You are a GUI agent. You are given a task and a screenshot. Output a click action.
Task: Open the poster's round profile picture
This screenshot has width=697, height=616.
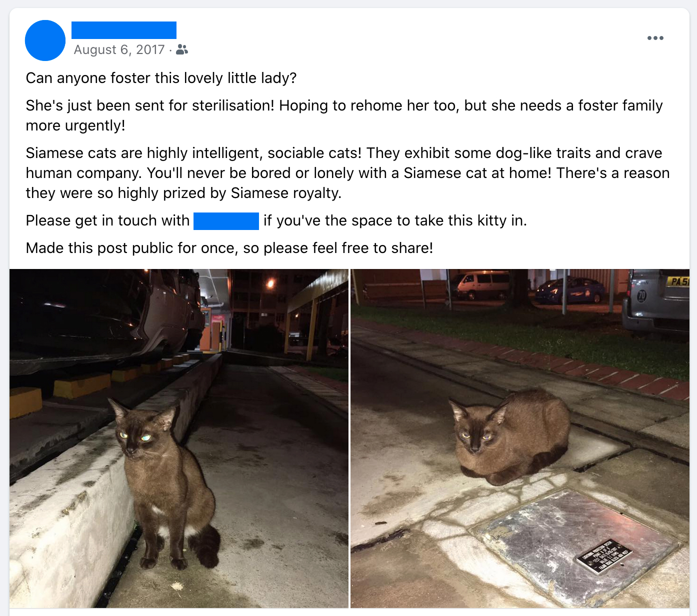pos(45,40)
